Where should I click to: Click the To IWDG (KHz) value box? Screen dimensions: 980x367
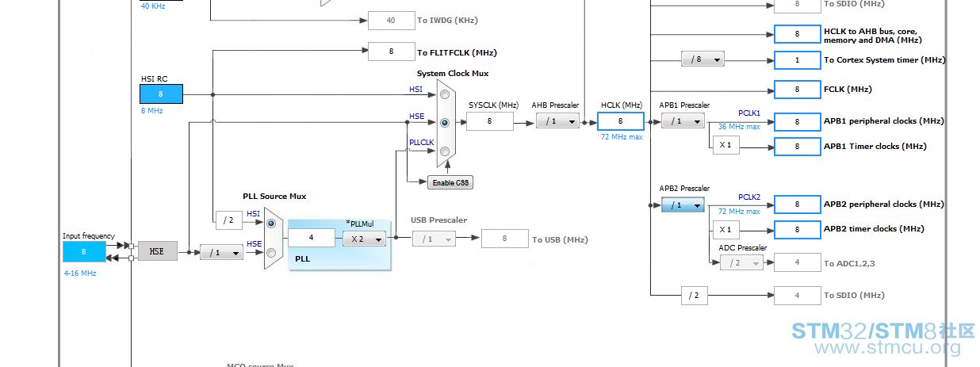(392, 20)
